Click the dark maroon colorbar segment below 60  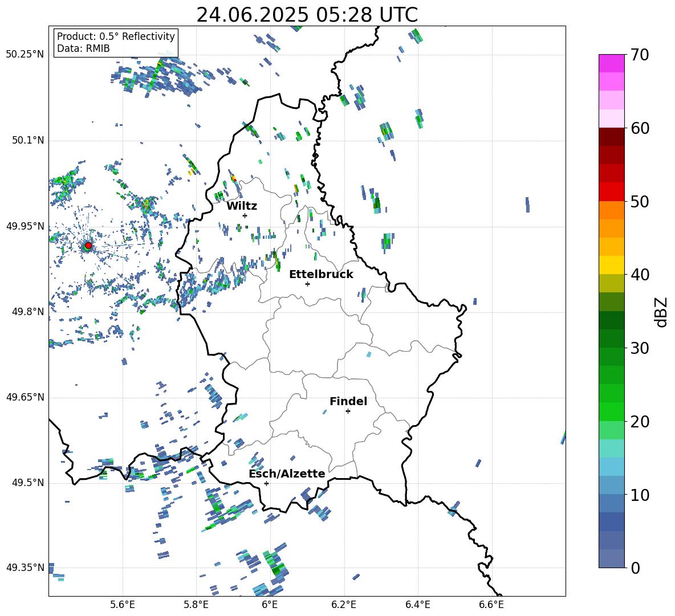[x=612, y=137]
